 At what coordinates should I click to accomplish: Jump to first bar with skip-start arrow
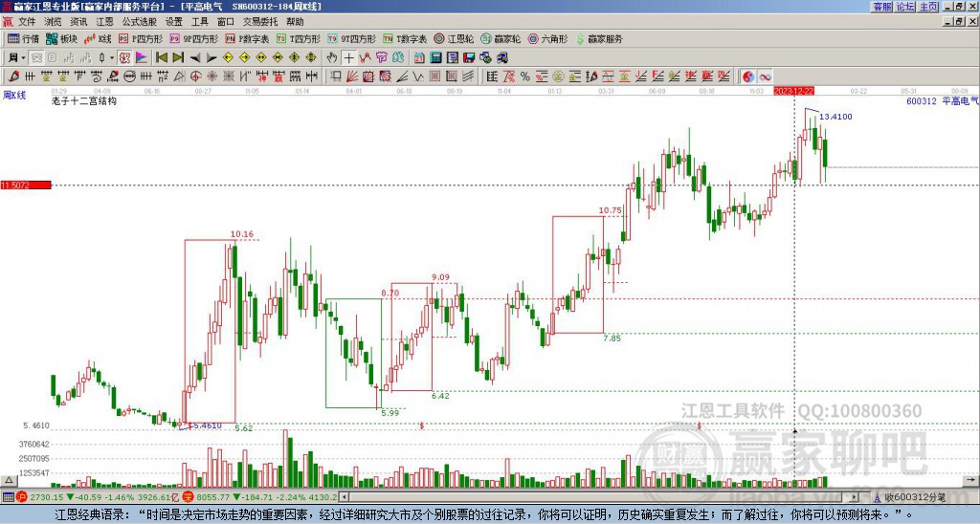tap(162, 58)
